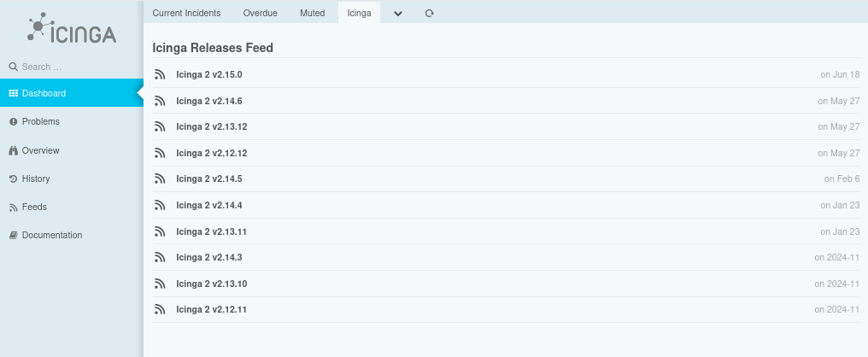Open the Icinga 2 v2.12.11 release

tap(212, 310)
